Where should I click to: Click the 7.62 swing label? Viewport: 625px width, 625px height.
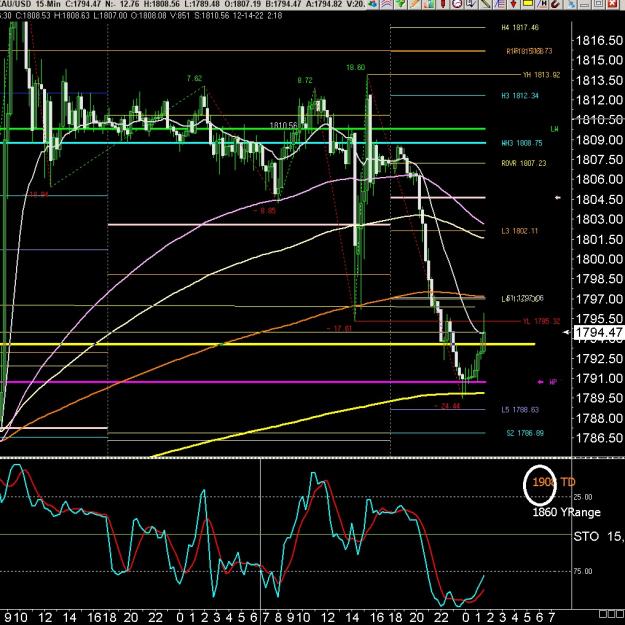tap(194, 79)
